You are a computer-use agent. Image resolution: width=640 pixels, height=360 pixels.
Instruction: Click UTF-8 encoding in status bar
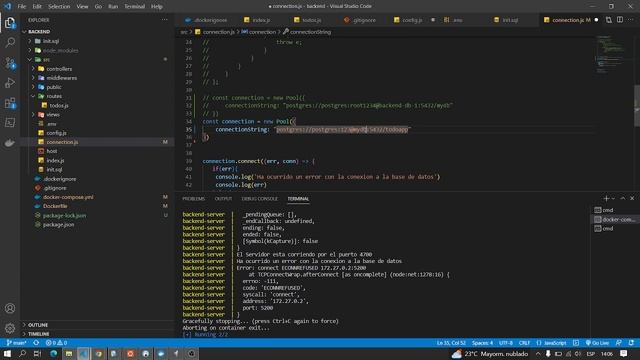point(506,343)
